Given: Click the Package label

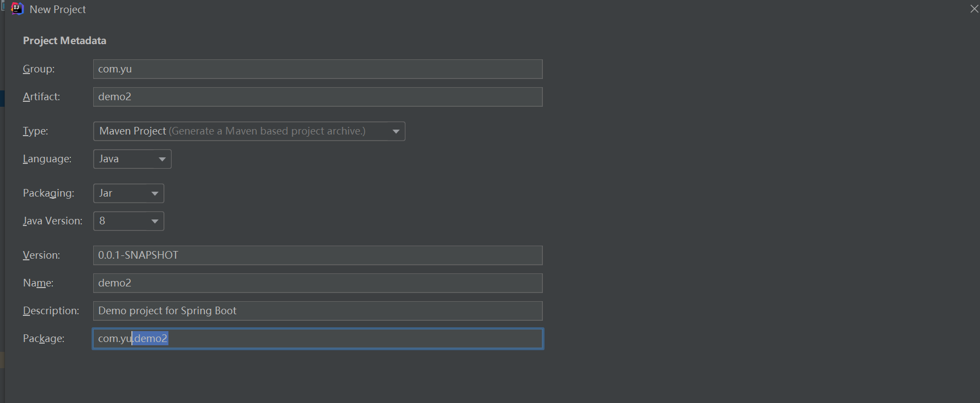Looking at the screenshot, I should point(44,339).
